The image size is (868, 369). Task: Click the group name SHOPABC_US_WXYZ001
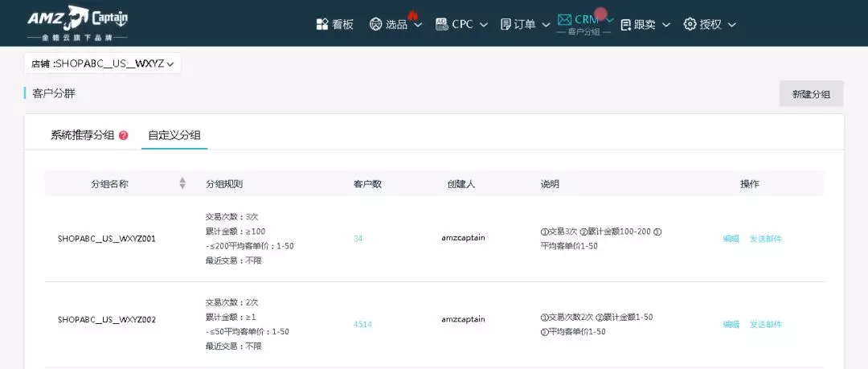[x=107, y=239]
